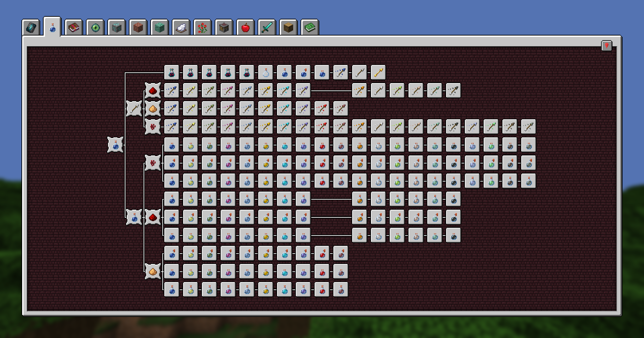Click the black tipped arrow ending the redstone arrow row
This screenshot has width=644, height=338.
(x=453, y=91)
